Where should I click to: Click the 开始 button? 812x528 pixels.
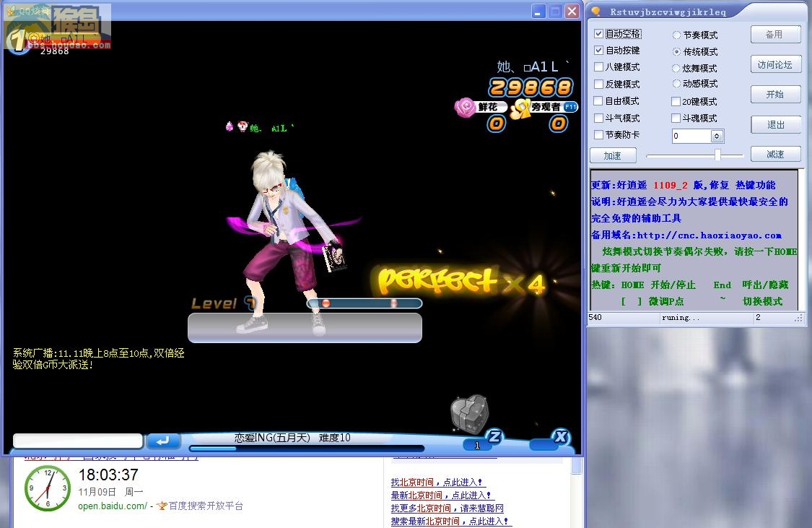coord(775,95)
